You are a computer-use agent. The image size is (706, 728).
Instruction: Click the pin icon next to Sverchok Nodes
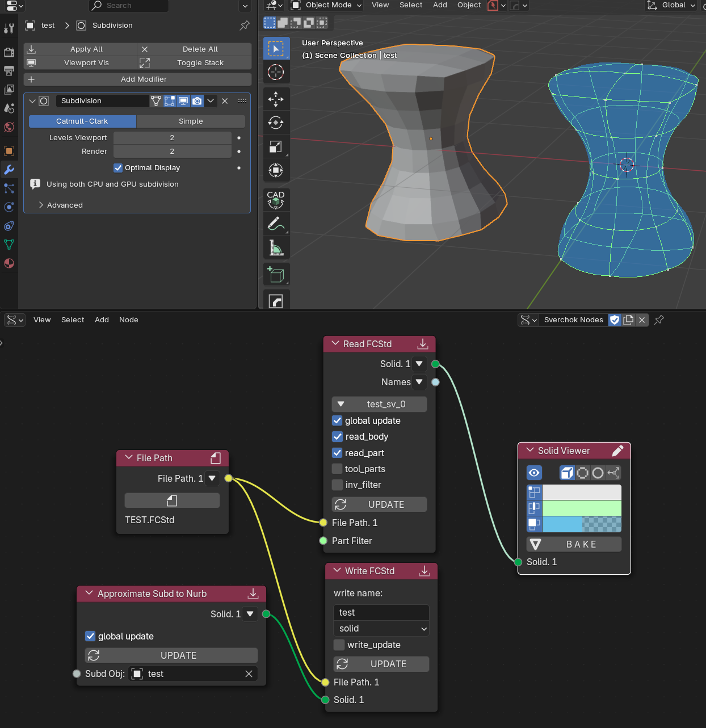pos(659,320)
